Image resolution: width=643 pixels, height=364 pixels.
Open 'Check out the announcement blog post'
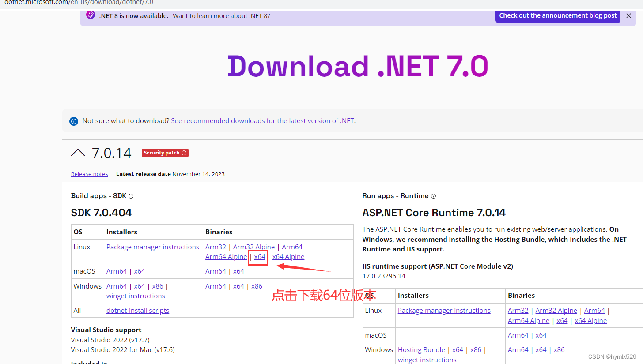point(558,16)
